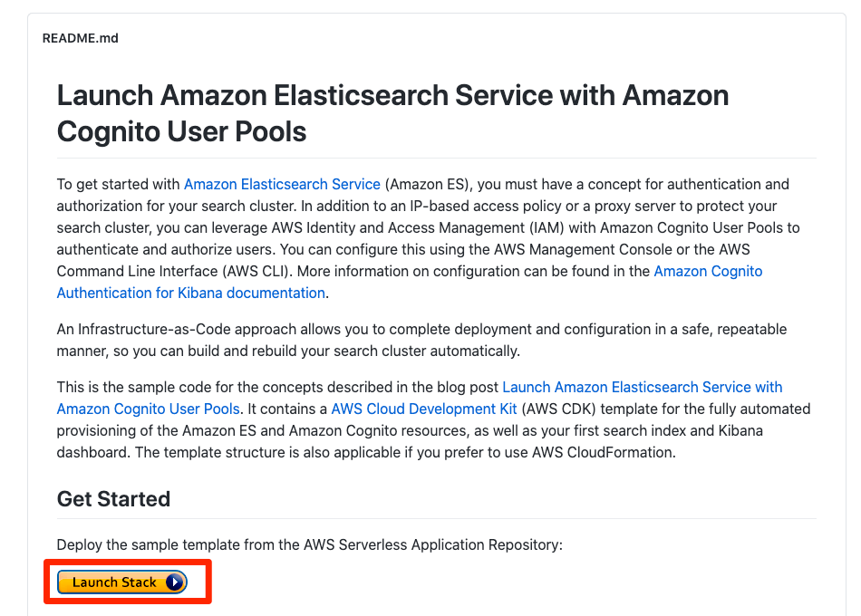Click the README.md file label
Image resolution: width=861 pixels, height=616 pixels.
[x=80, y=38]
